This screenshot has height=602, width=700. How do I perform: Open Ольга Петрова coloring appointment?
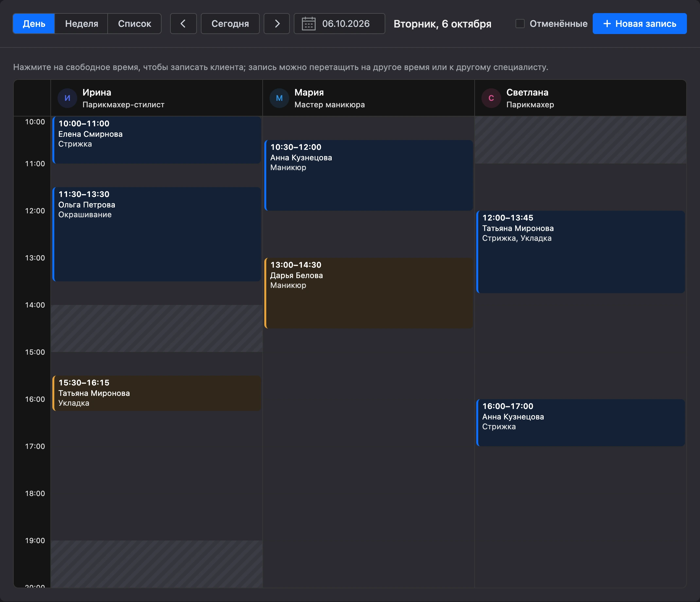tap(157, 235)
